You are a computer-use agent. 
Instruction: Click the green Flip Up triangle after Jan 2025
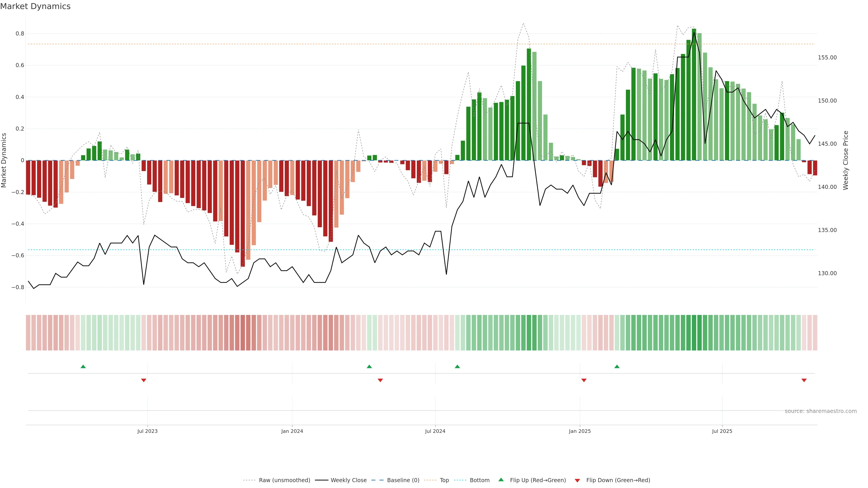coord(617,366)
